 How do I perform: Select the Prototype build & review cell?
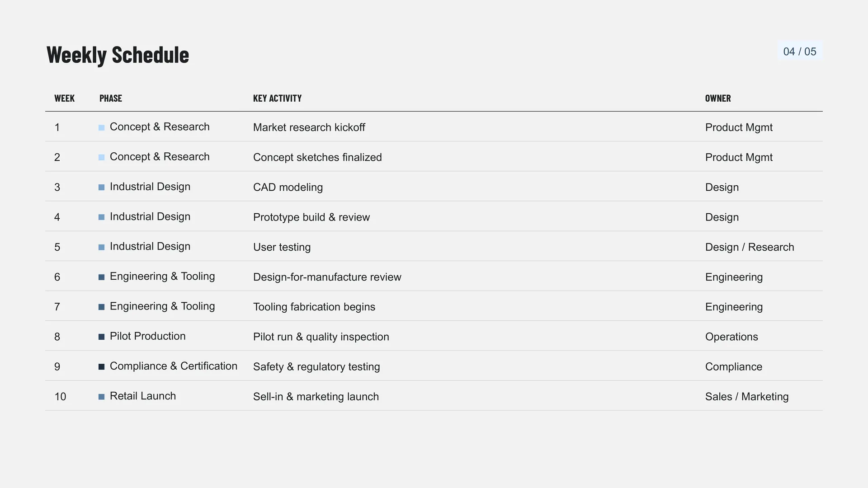click(x=311, y=217)
